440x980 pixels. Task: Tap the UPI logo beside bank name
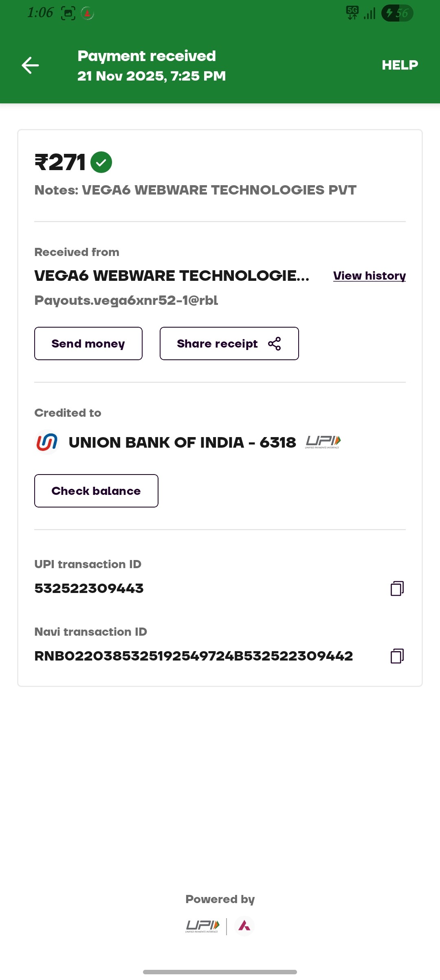[x=323, y=442]
